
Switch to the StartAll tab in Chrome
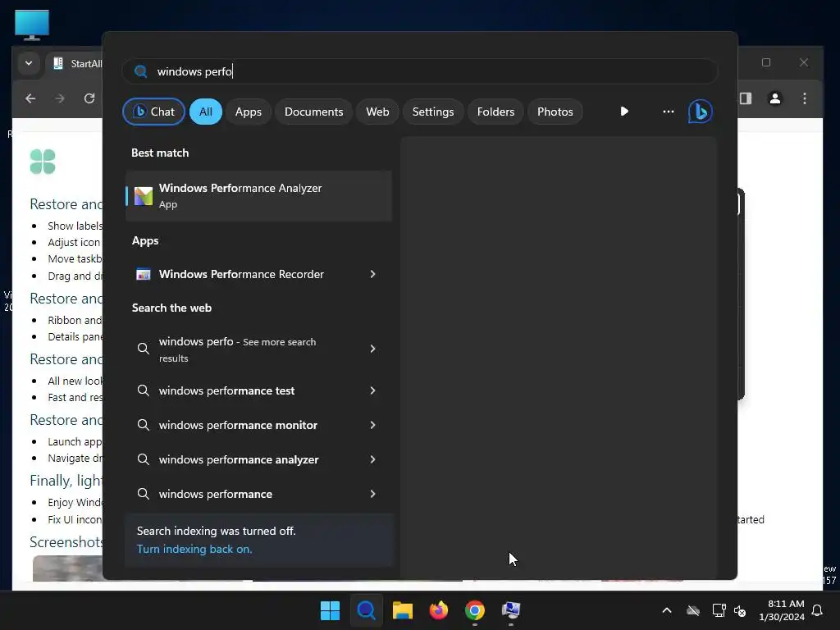(75, 64)
